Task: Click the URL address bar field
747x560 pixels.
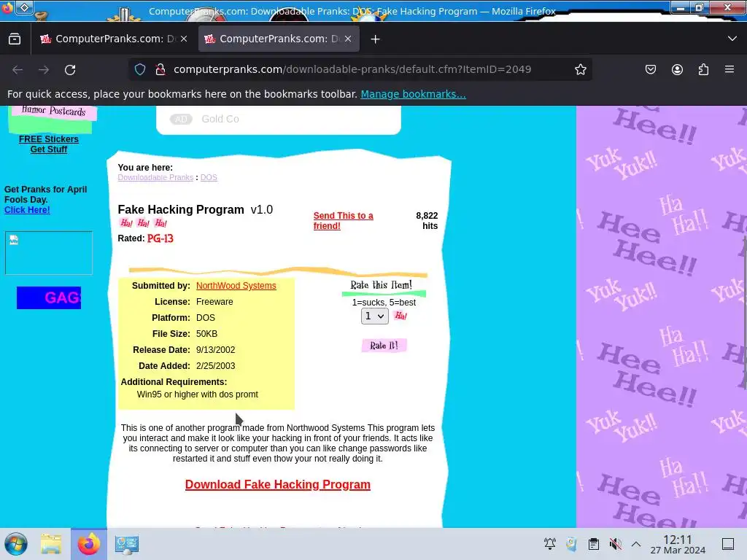Action: tap(360, 69)
